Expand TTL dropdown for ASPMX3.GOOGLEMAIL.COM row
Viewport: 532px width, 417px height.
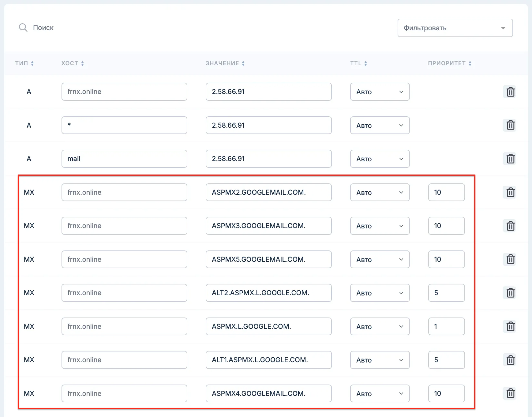coord(380,226)
